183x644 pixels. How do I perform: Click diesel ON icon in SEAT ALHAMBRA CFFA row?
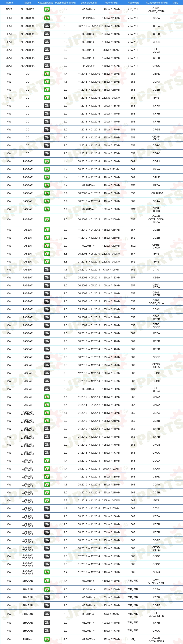pyautogui.click(x=47, y=26)
